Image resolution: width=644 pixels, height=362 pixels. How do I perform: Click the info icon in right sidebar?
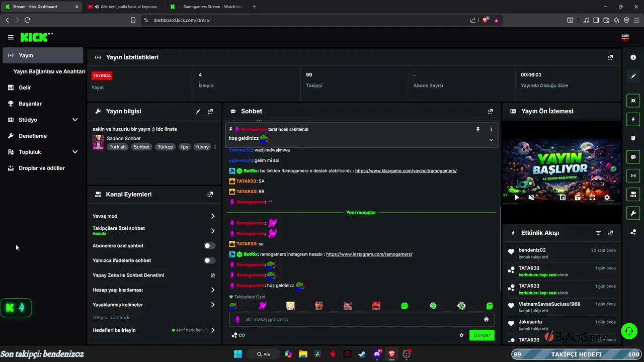click(633, 57)
